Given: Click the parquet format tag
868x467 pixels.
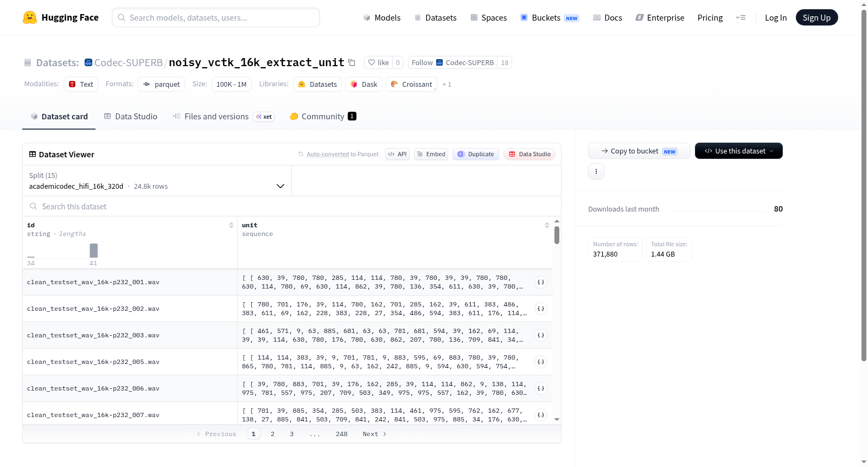Looking at the screenshot, I should point(162,84).
